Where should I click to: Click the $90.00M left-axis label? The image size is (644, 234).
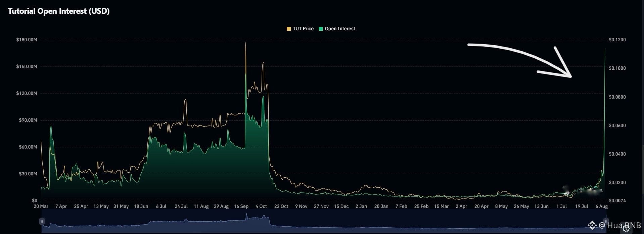coord(28,120)
